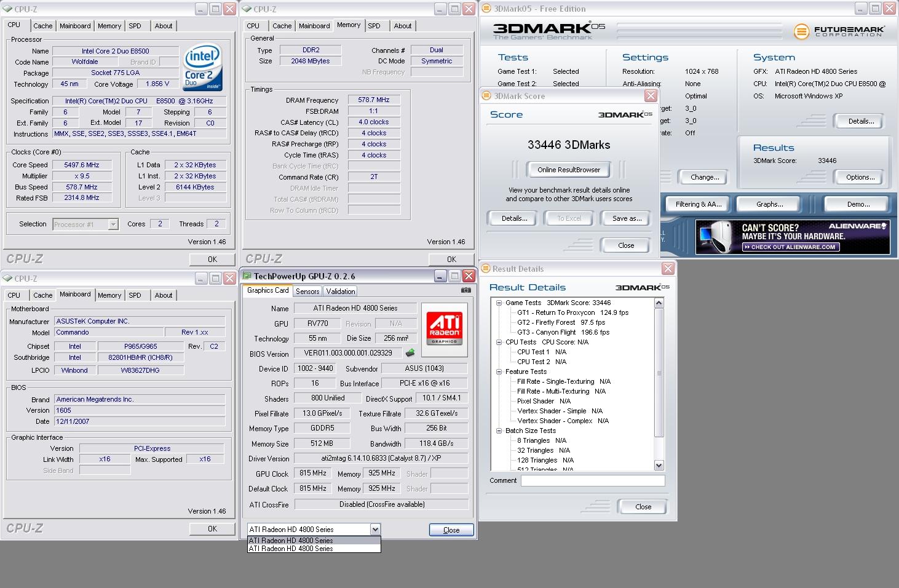Image resolution: width=899 pixels, height=588 pixels.
Task: Collapse the CPU Tests tree node
Action: (499, 342)
